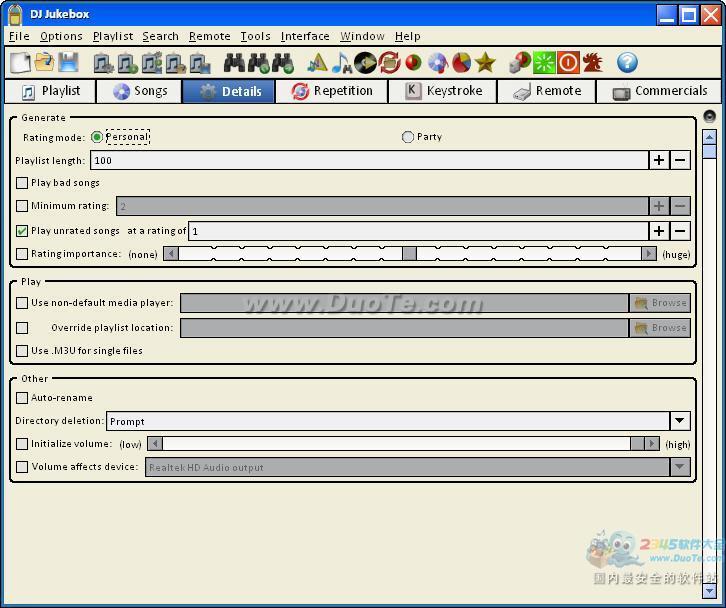Click the open folder toolbar icon
Viewport: 726px width, 608px height.
[x=44, y=63]
